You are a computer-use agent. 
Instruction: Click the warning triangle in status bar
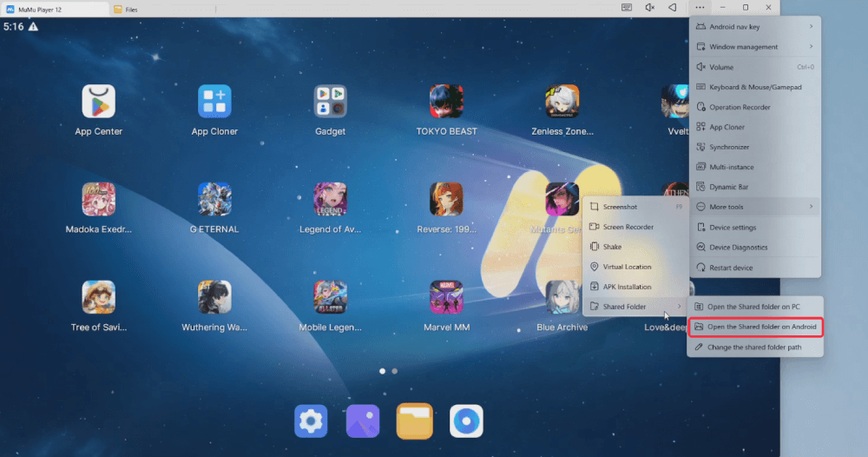coord(33,27)
